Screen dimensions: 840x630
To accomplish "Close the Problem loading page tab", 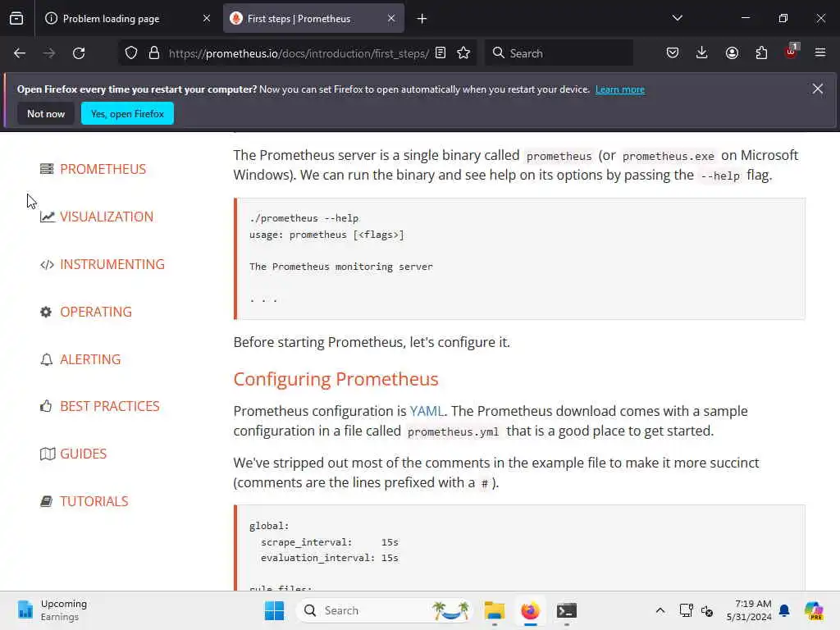I will pyautogui.click(x=207, y=19).
